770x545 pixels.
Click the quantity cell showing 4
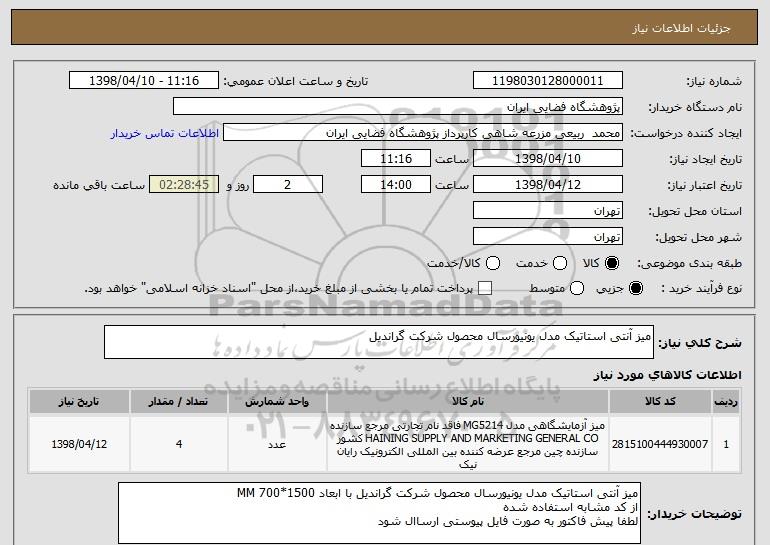point(178,444)
